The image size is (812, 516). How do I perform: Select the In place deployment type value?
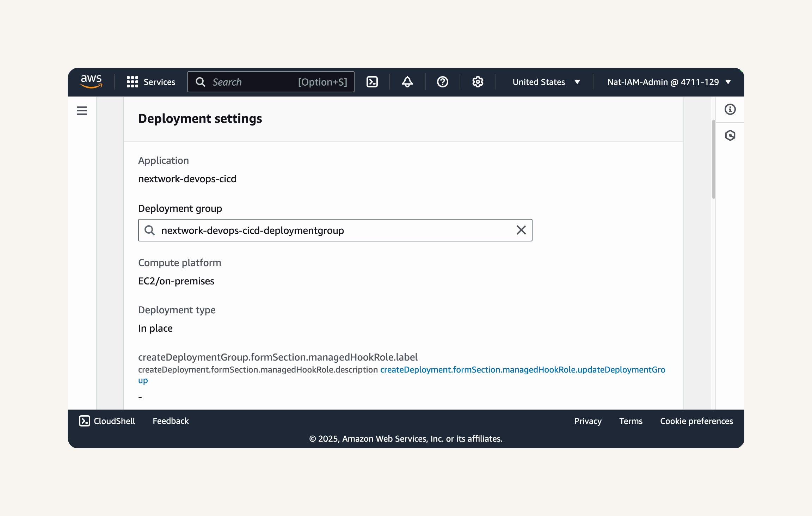pos(155,328)
